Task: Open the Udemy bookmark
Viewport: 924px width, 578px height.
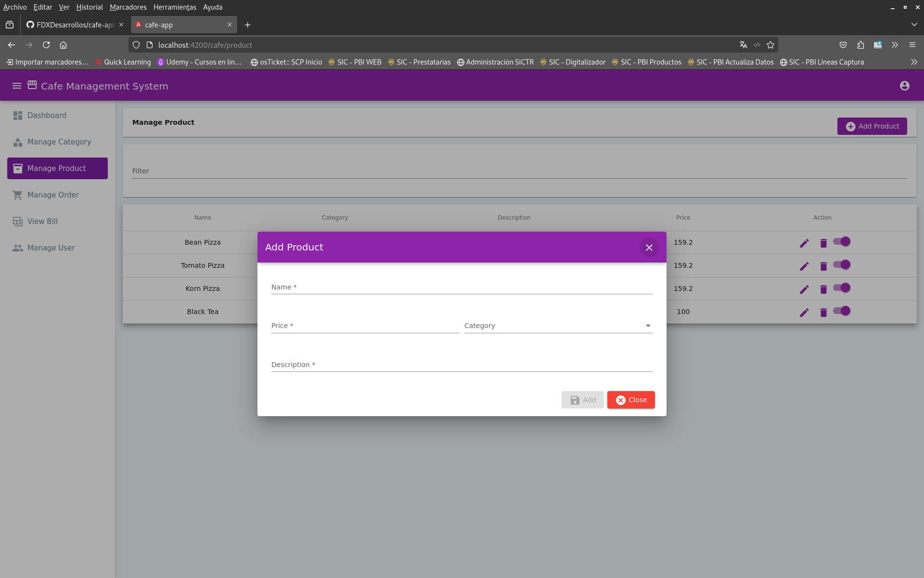Action: 200,62
